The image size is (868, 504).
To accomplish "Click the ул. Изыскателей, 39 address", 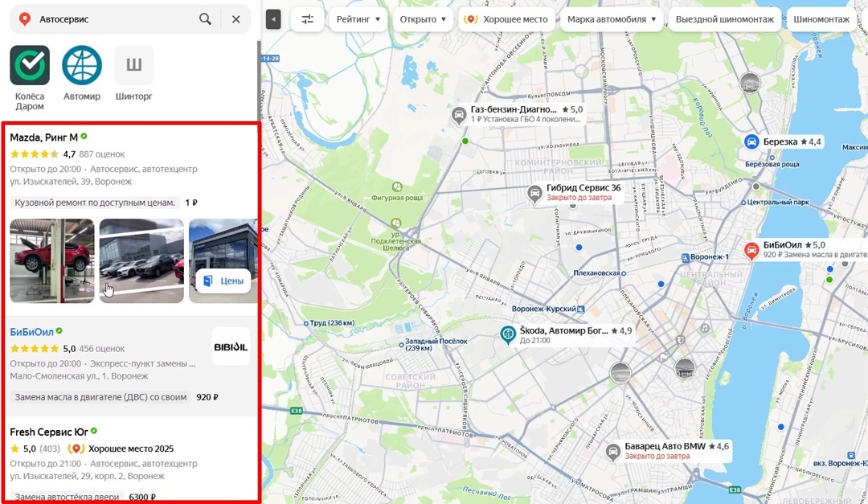I will coord(71,182).
